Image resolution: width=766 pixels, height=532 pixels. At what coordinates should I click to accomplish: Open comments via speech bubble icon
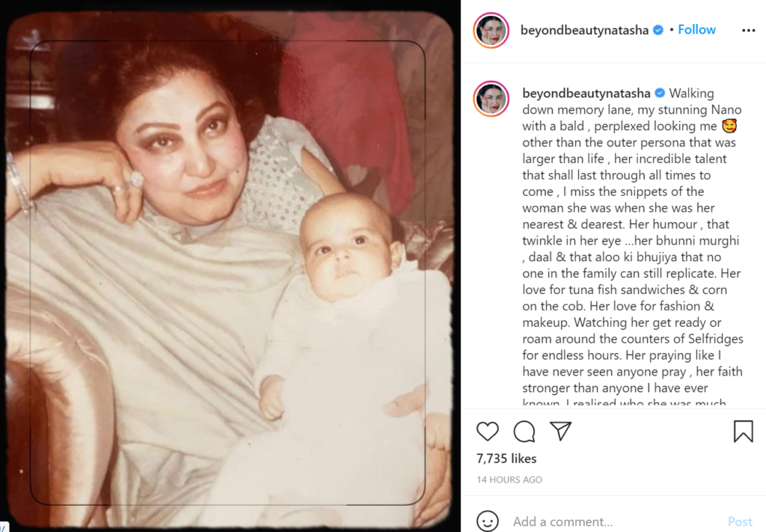coord(524,431)
